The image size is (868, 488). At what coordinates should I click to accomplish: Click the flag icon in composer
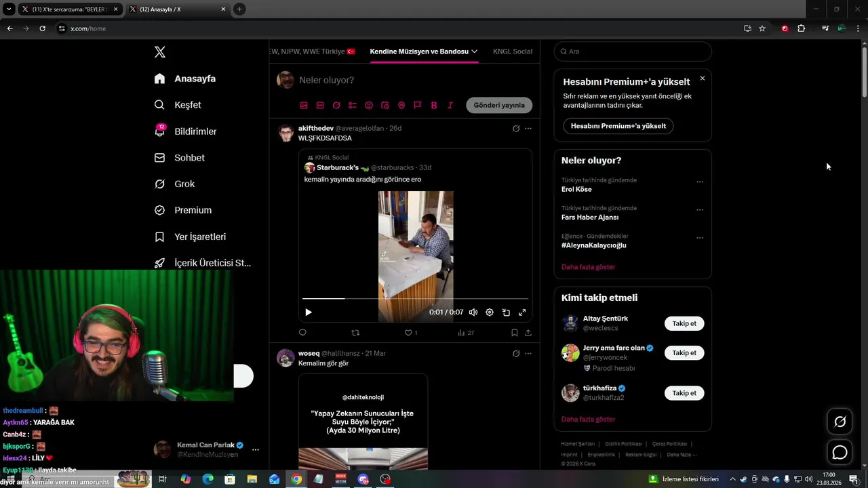pos(418,105)
